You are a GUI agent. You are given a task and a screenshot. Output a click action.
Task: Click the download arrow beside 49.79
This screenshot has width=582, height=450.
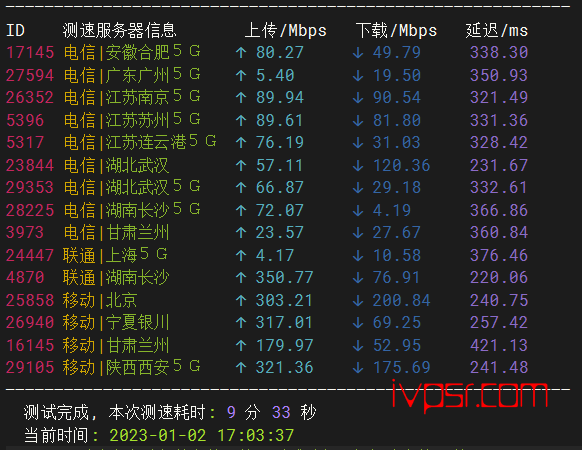(x=358, y=53)
